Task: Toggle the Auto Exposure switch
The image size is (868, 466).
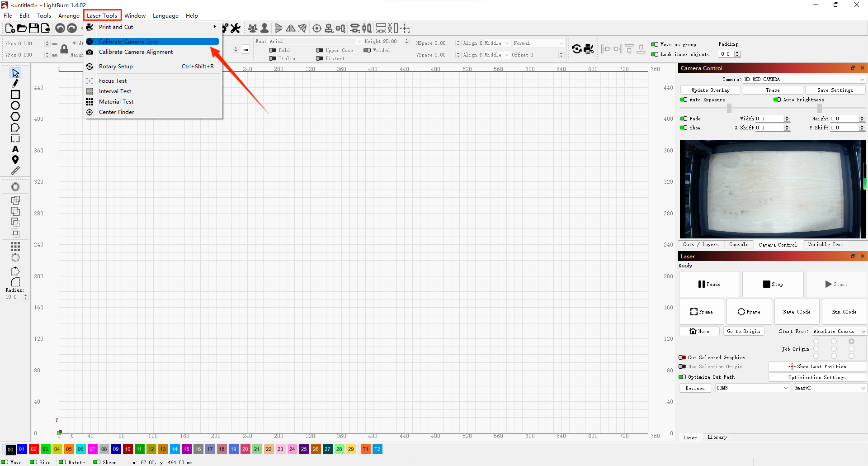Action: pyautogui.click(x=684, y=100)
